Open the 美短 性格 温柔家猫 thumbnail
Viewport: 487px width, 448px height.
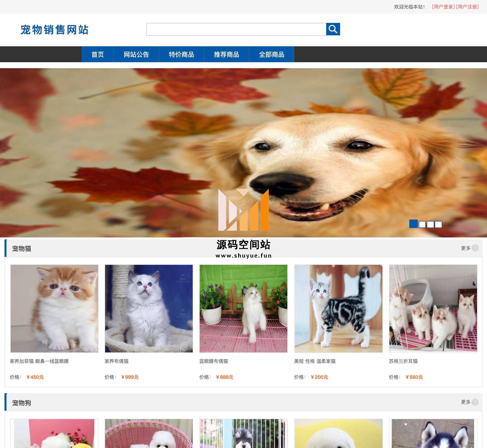click(x=338, y=309)
